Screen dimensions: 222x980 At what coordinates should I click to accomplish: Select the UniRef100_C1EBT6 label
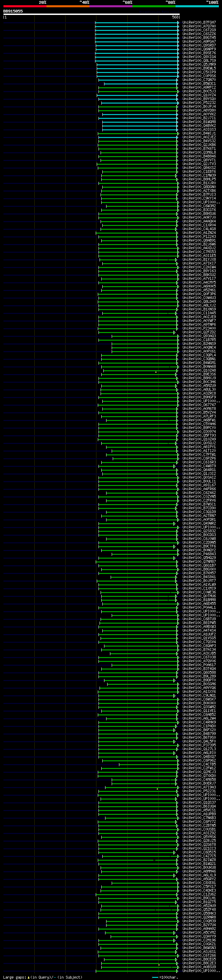tap(199, 172)
